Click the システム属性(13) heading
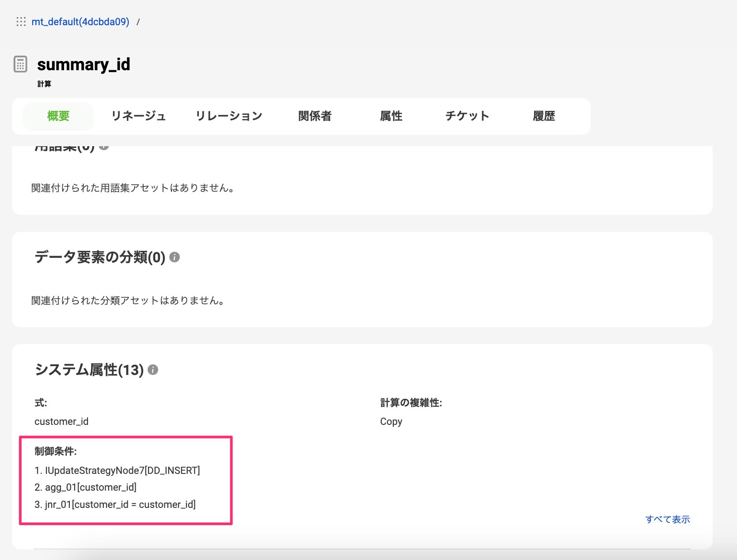 tap(89, 370)
